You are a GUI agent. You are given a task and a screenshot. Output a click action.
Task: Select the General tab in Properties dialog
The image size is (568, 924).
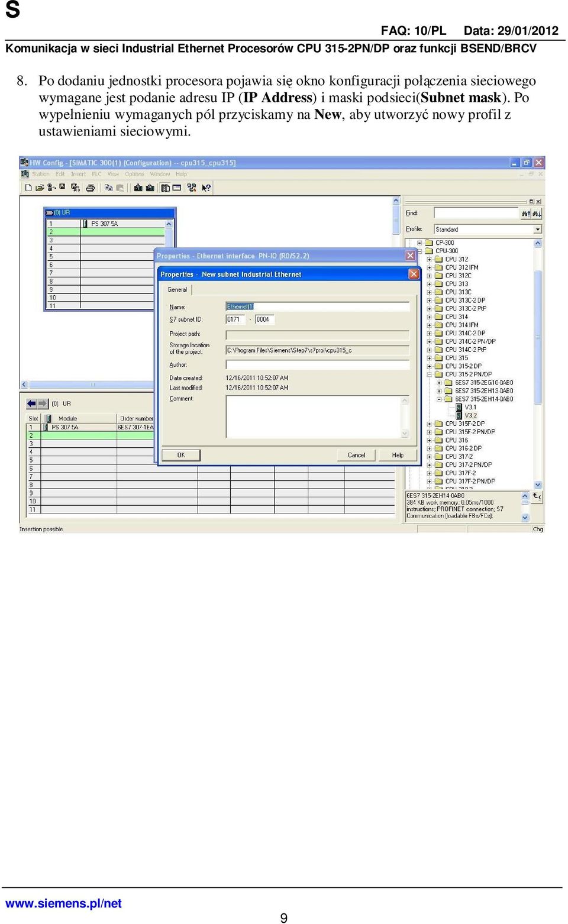coord(177,290)
